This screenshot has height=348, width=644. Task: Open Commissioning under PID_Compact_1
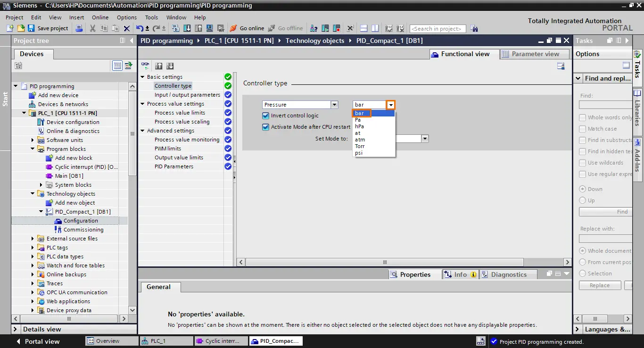83,230
